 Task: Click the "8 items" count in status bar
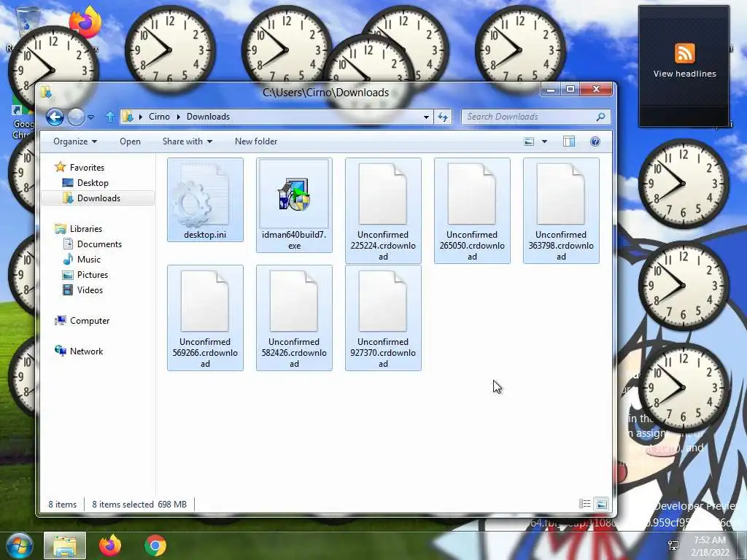point(63,505)
